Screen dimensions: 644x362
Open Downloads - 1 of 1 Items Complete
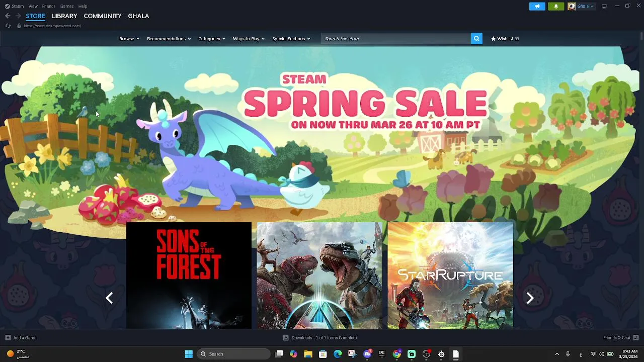click(324, 338)
